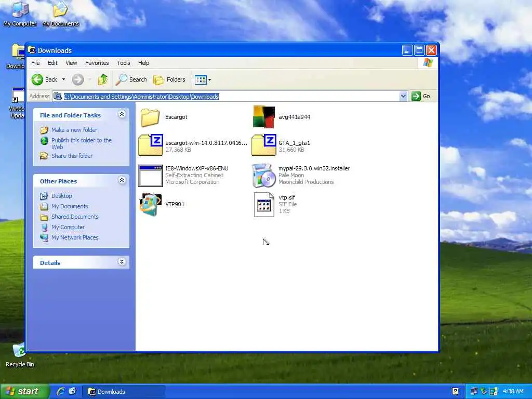Image resolution: width=532 pixels, height=399 pixels.
Task: Open the Edit menu
Action: pyautogui.click(x=52, y=63)
